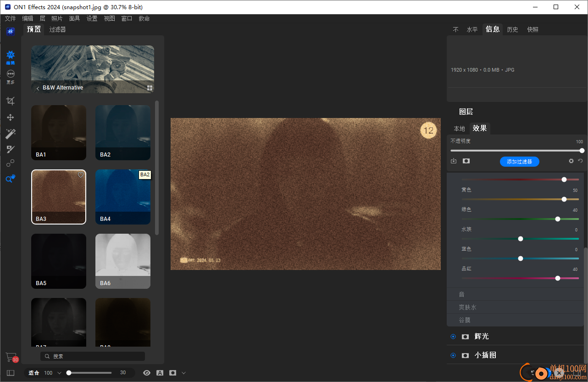Apply the BA1 preset thumbnail
The width and height of the screenshot is (588, 382).
(x=59, y=133)
